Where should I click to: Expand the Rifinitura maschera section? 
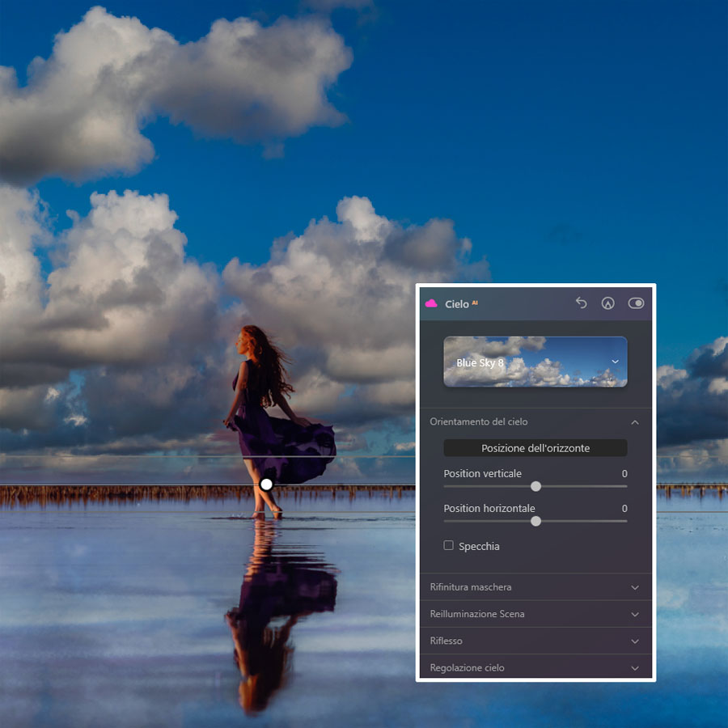[x=635, y=587]
